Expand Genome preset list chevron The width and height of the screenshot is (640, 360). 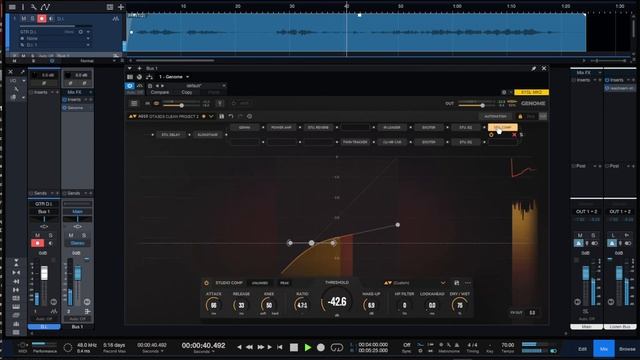(211, 116)
